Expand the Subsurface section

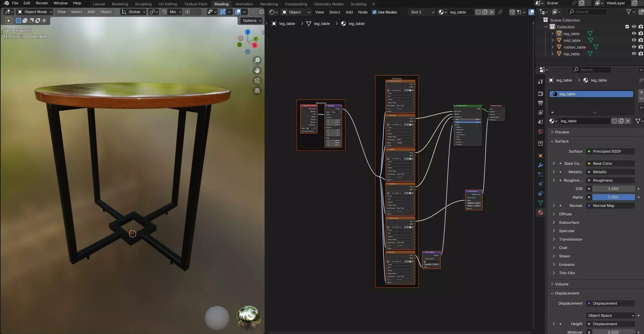pos(569,222)
